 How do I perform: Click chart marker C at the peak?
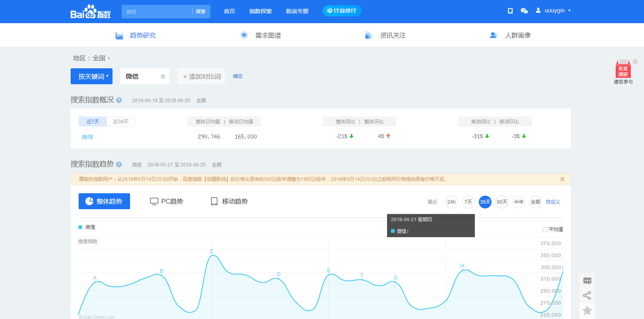pos(212,251)
